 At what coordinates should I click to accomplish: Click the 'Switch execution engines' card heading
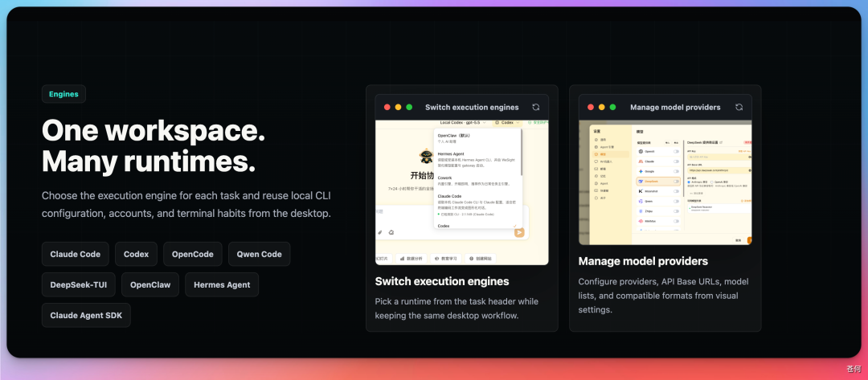pos(442,281)
